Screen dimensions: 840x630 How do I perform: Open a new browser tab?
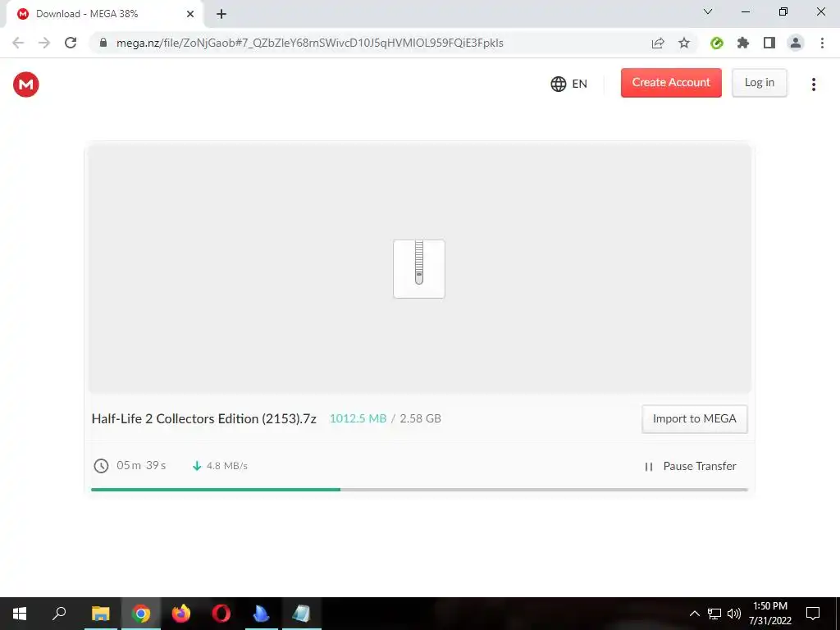221,14
